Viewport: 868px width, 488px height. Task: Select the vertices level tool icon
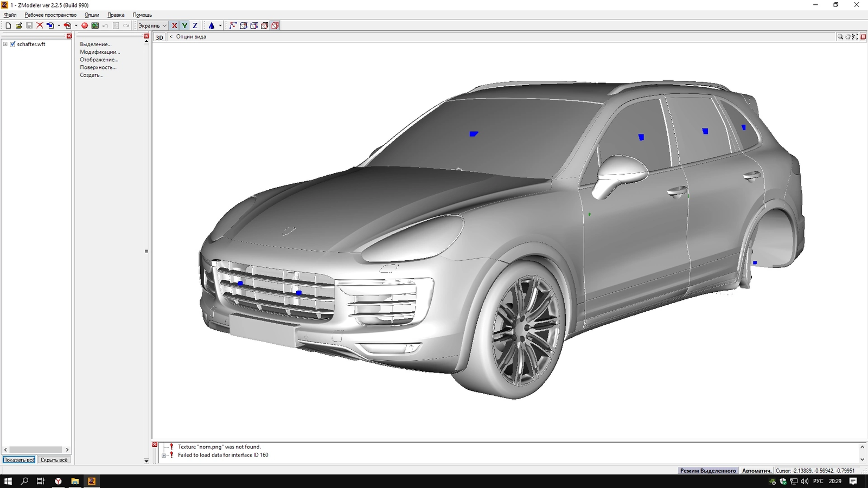233,25
